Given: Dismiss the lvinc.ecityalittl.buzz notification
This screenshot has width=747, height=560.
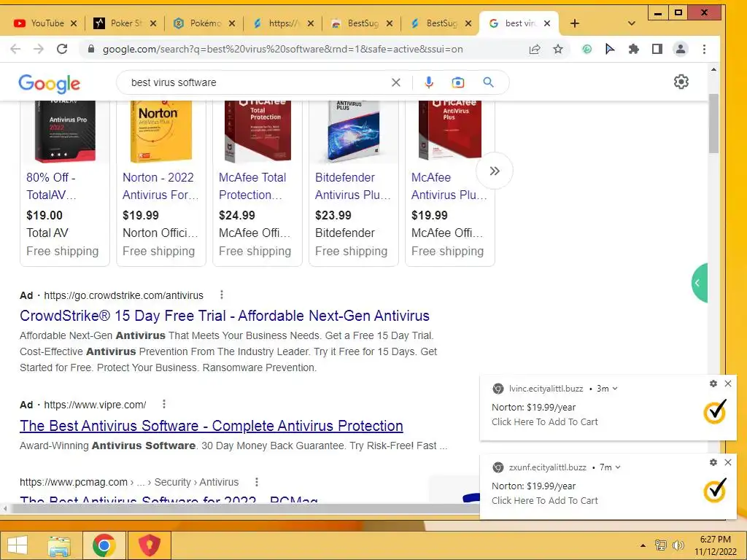Looking at the screenshot, I should (x=728, y=384).
